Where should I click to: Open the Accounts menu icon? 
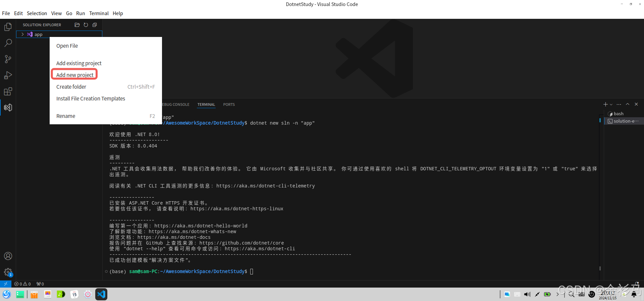tap(8, 256)
